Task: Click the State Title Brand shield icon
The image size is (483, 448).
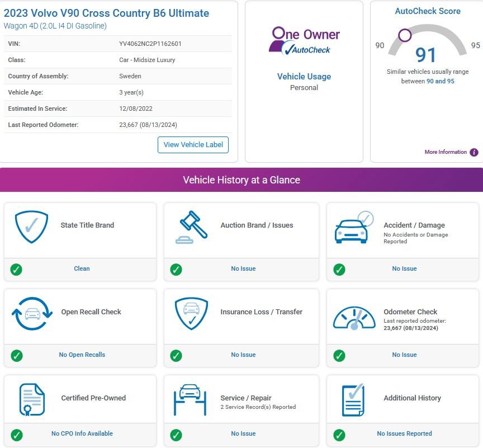Action: tap(31, 227)
